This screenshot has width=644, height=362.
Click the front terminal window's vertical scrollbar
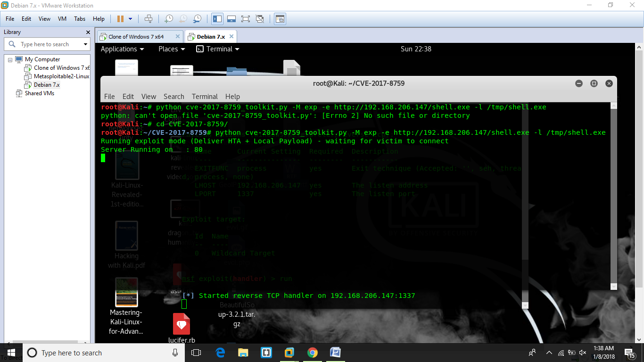613,196
